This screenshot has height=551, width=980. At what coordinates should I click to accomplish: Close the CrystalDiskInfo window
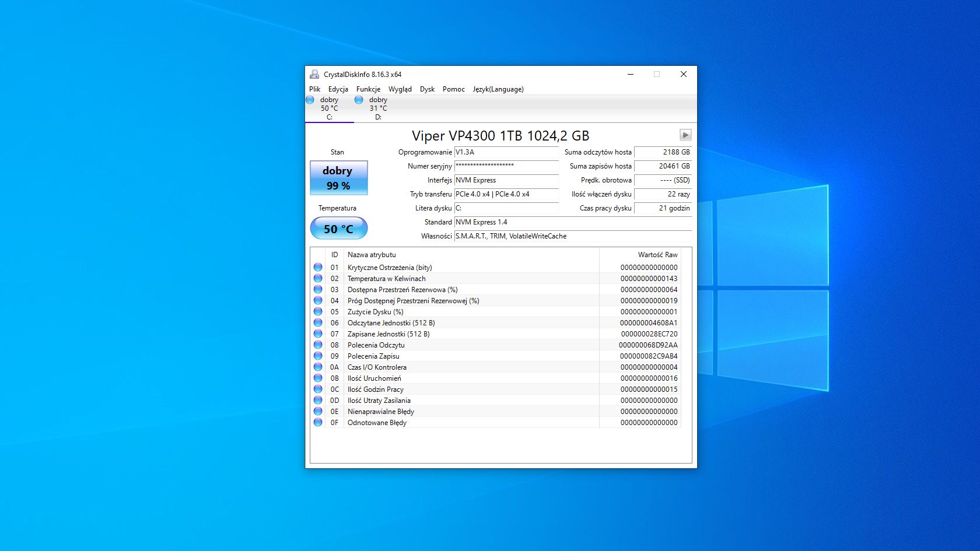[x=684, y=74]
